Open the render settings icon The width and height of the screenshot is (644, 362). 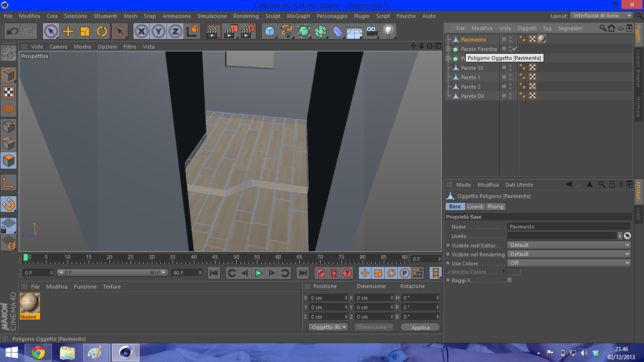pyautogui.click(x=248, y=32)
